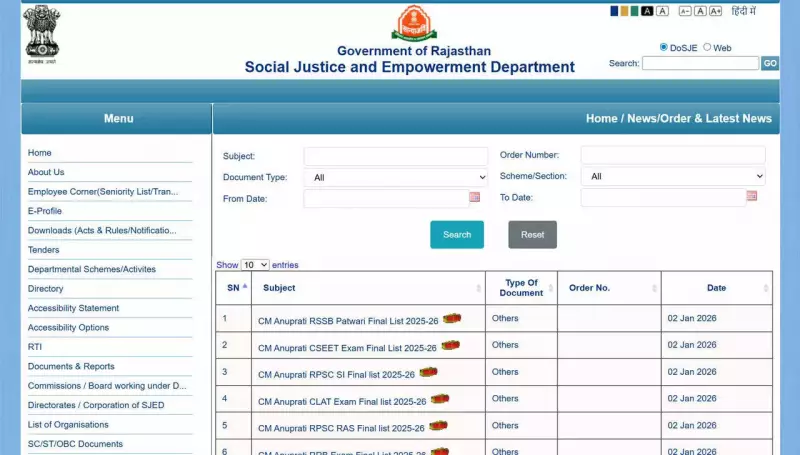Click the Subject filter input field
This screenshot has height=455, width=800.
point(395,156)
